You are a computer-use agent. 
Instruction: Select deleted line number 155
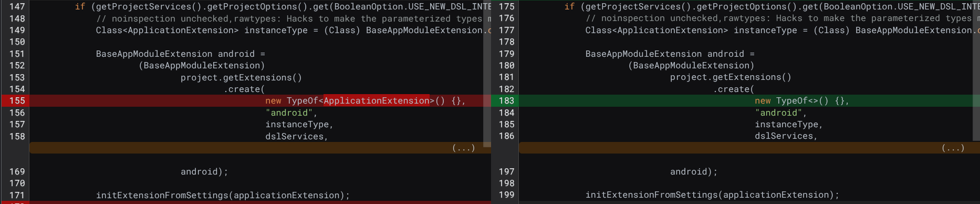coord(17,101)
